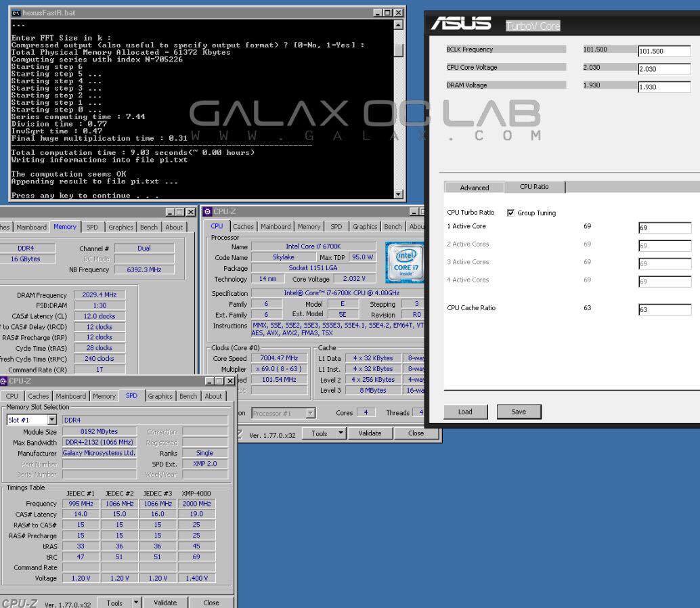Select CPU tab in processor CPU-Z window
This screenshot has width=700, height=608.
(217, 226)
